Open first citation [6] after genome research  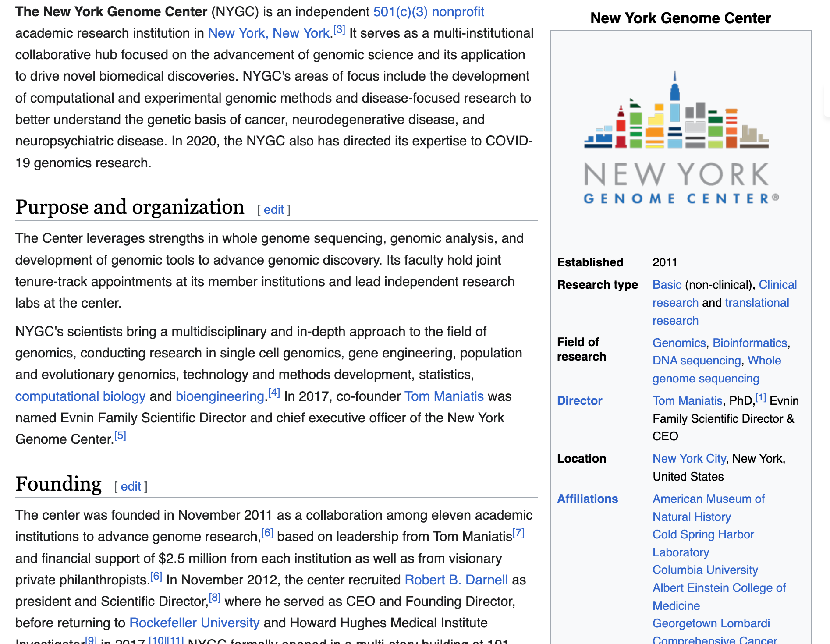(267, 533)
